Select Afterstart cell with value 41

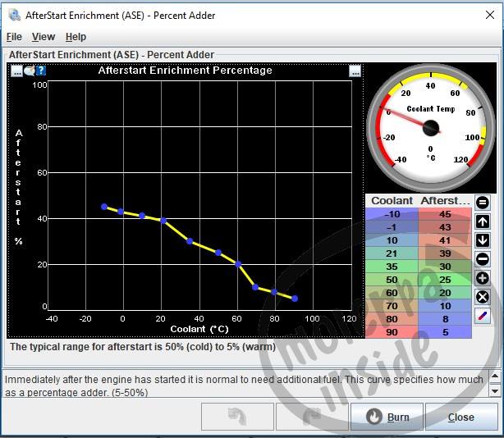(x=445, y=240)
